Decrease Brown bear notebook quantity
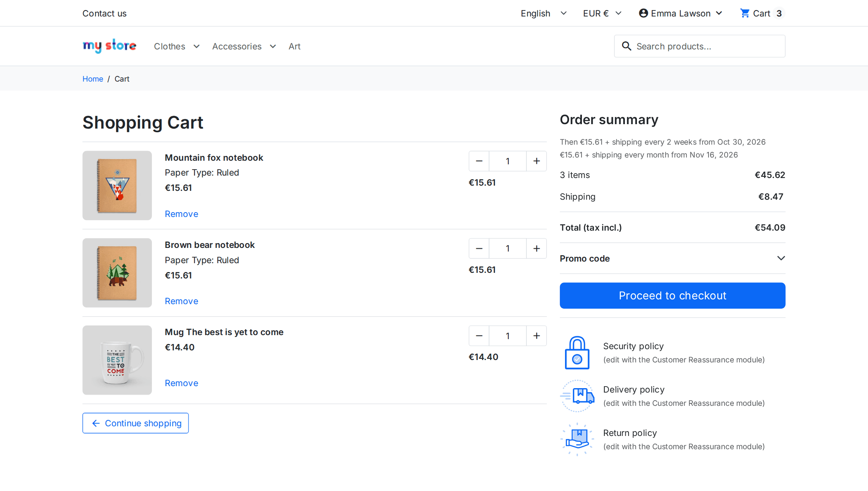Image resolution: width=868 pixels, height=491 pixels. tap(479, 248)
